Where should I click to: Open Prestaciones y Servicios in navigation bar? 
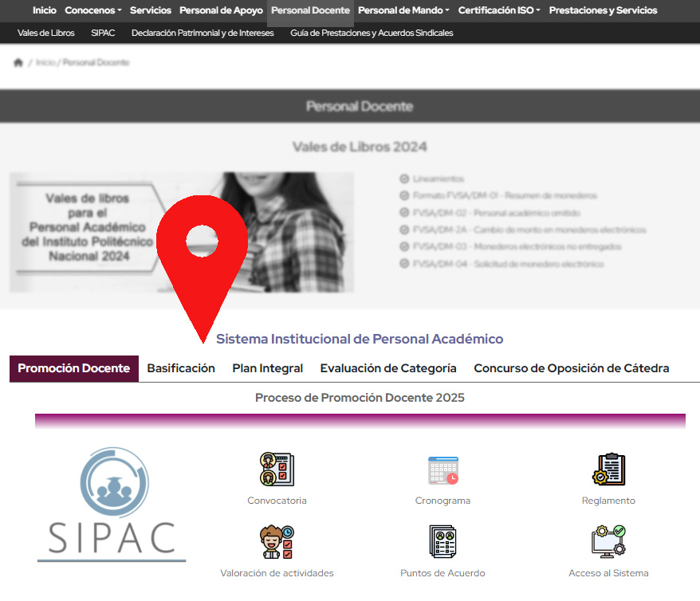click(x=603, y=10)
